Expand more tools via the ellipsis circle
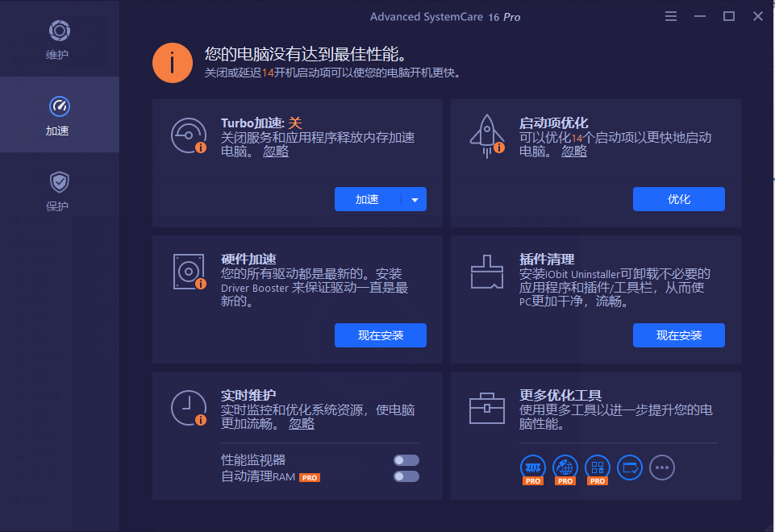 pyautogui.click(x=661, y=468)
